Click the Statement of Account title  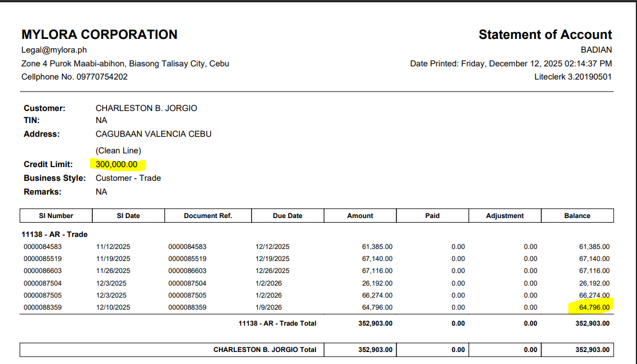pyautogui.click(x=545, y=34)
